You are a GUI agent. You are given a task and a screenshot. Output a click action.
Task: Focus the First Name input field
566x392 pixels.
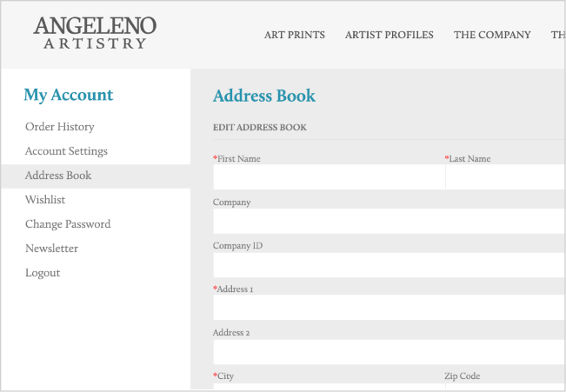click(x=330, y=176)
